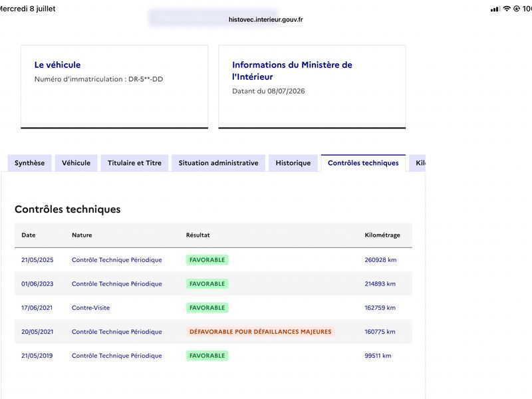Select the date 21/05/2025
The height and width of the screenshot is (399, 532).
(37, 260)
